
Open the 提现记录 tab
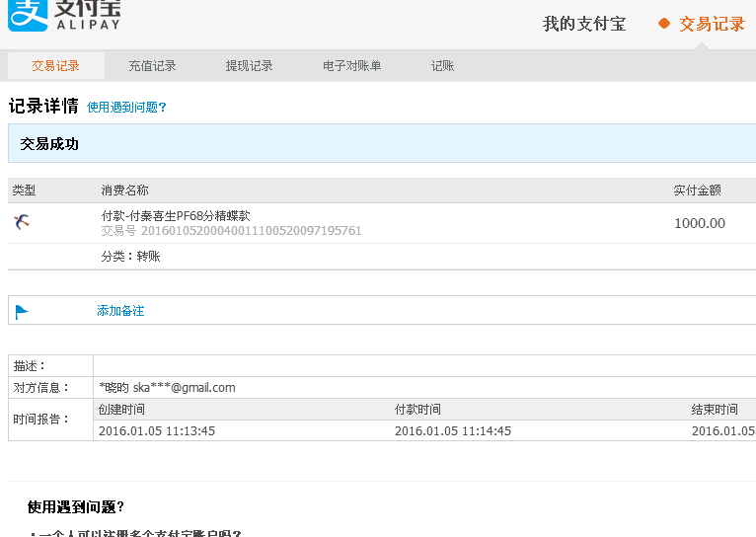click(249, 66)
